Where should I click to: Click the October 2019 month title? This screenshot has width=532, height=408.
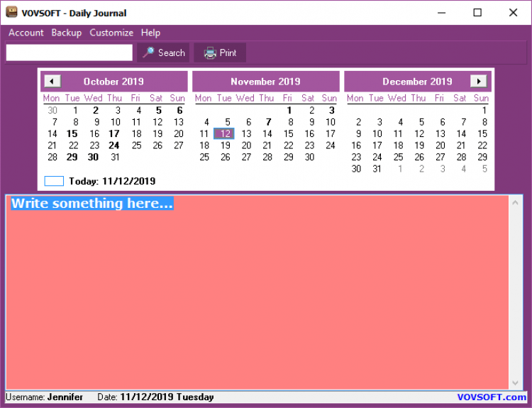[113, 82]
